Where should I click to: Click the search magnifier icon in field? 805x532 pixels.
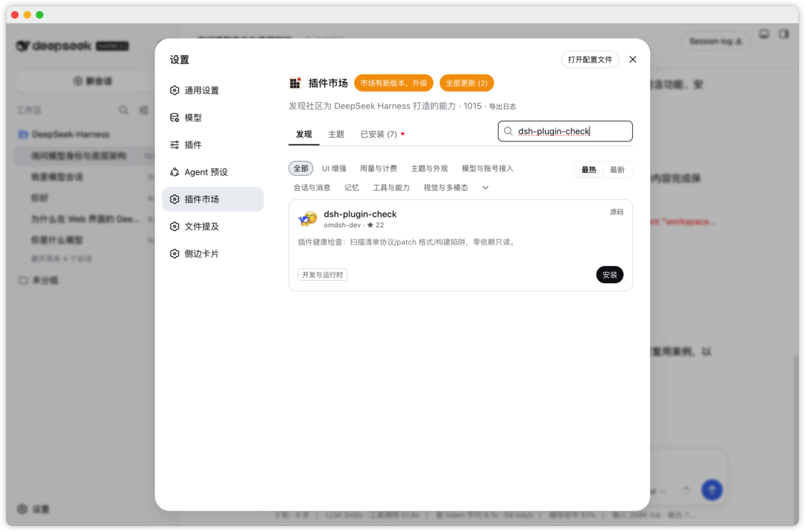508,131
